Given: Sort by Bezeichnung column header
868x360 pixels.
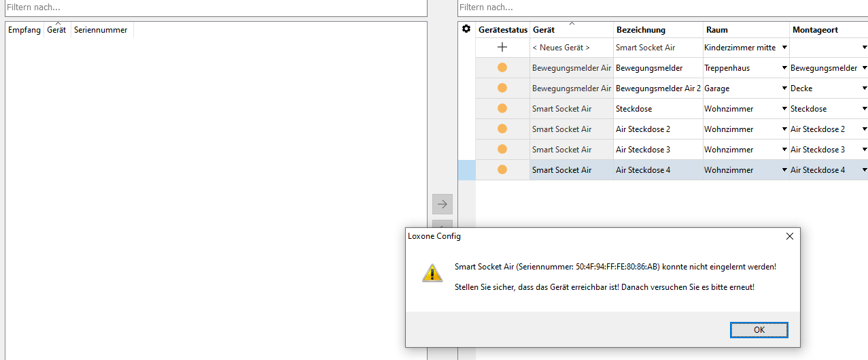Looking at the screenshot, I should [658, 30].
